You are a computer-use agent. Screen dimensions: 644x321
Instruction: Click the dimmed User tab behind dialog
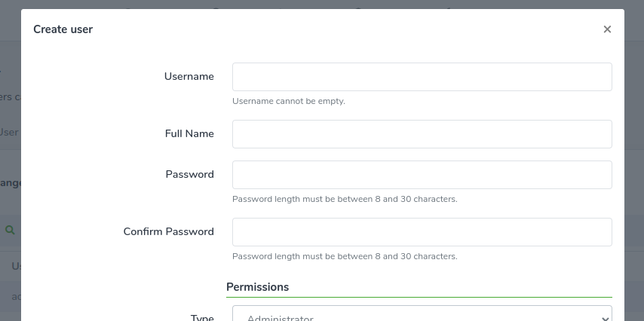(9, 132)
